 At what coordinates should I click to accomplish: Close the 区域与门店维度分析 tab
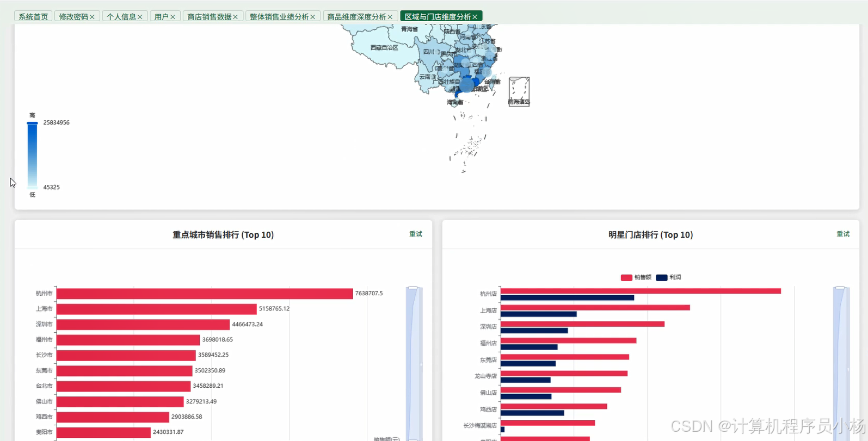click(x=475, y=17)
